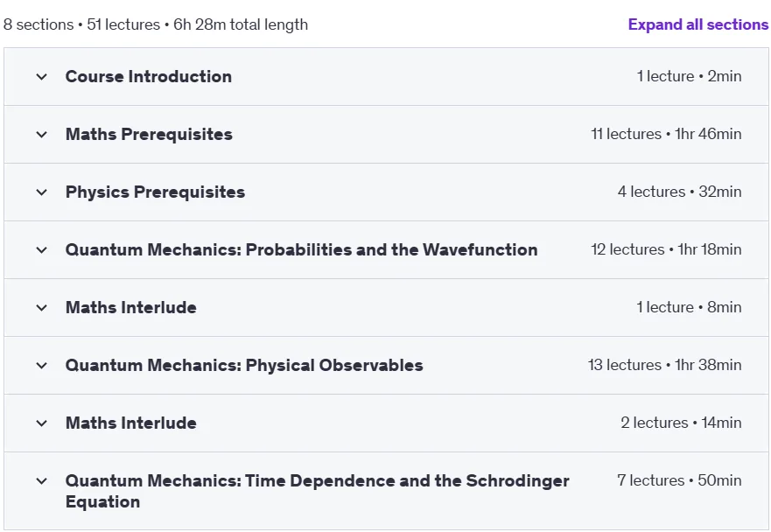The height and width of the screenshot is (532, 771).
Task: Select Quantum Mechanics: Probabilities and the Wavefunction title
Action: tap(301, 249)
